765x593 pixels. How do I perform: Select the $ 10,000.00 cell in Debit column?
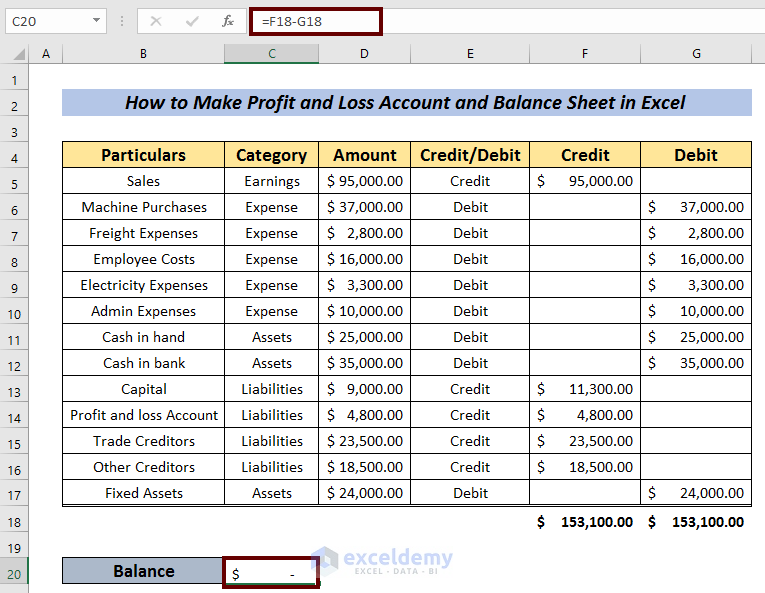click(696, 311)
